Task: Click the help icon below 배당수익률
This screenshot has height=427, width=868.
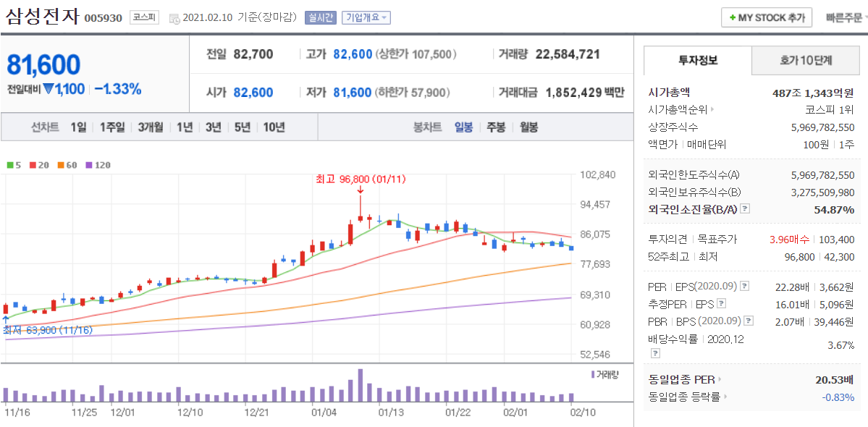Action: (x=655, y=352)
